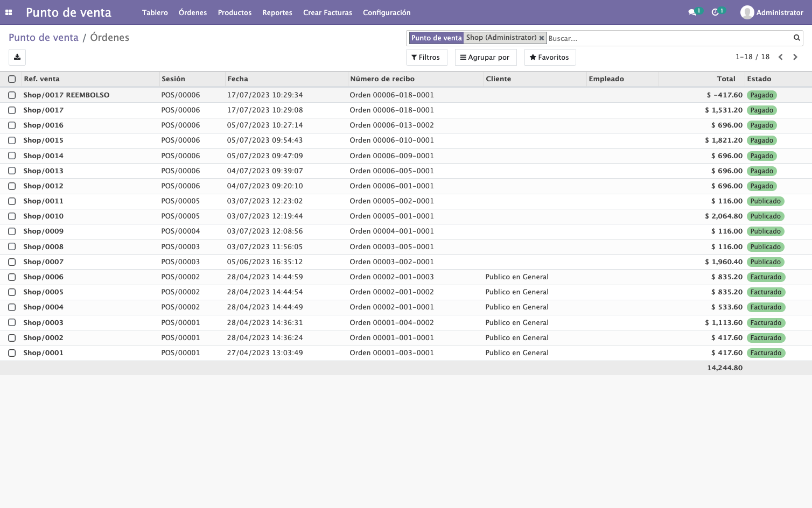Go to the previous page arrow
This screenshot has width=812, height=508.
pos(780,57)
